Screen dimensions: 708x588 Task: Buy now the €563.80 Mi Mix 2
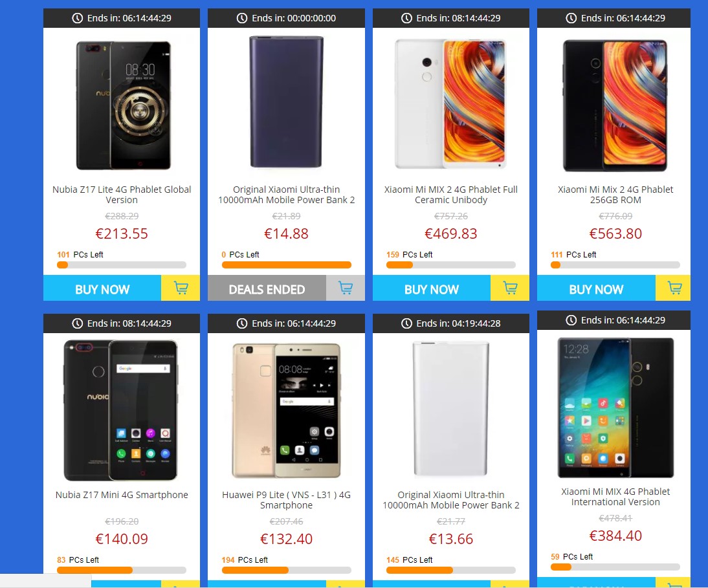(x=596, y=288)
